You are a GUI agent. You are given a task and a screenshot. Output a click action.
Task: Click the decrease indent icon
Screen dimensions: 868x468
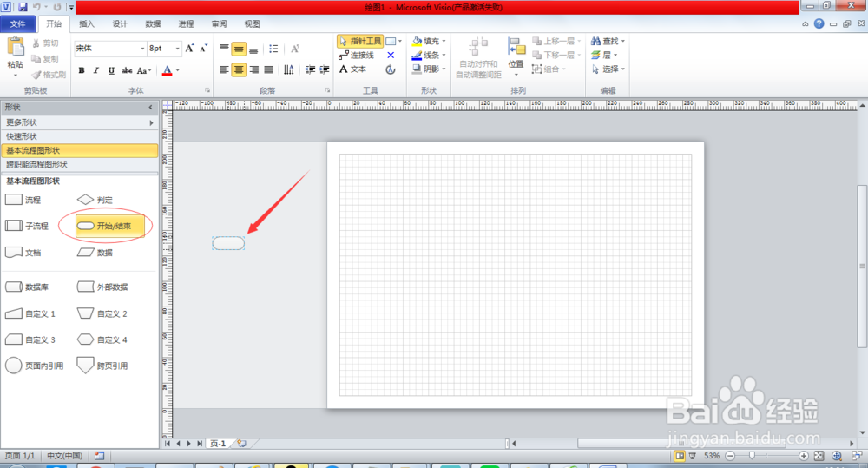tap(310, 69)
